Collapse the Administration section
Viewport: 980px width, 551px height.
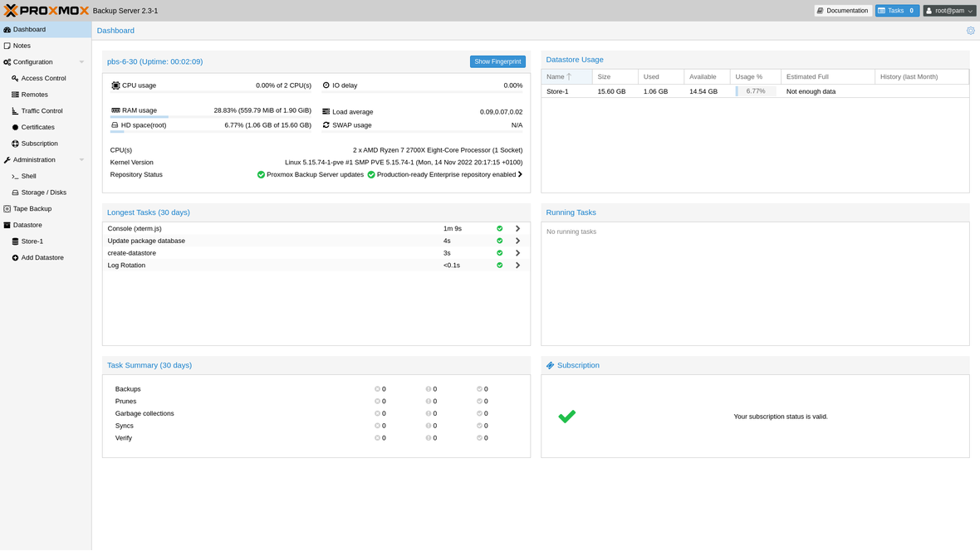tap(81, 159)
